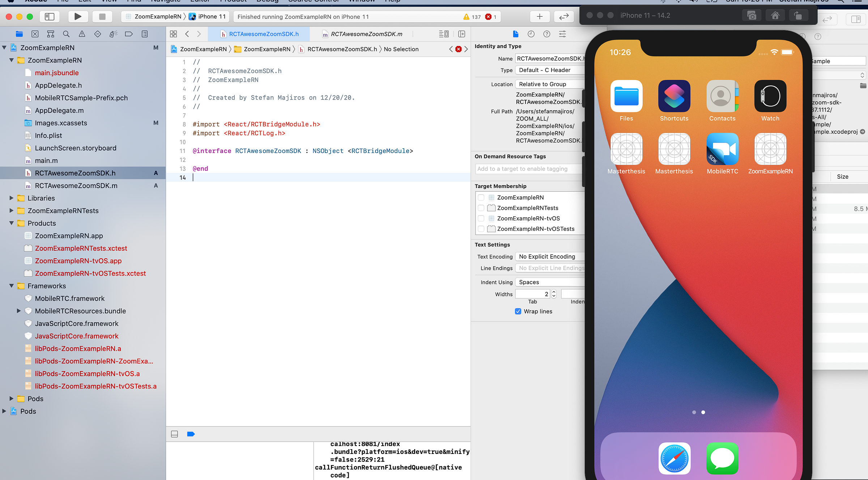The image size is (868, 480).
Task: Enable ZoomExampleRN target membership checkbox
Action: 481,197
